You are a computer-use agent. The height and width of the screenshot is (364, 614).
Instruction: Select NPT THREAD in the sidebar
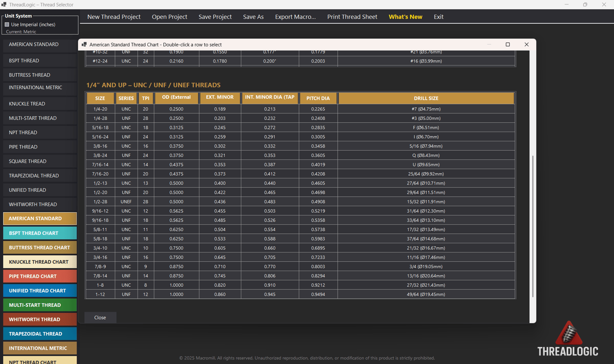(x=40, y=133)
